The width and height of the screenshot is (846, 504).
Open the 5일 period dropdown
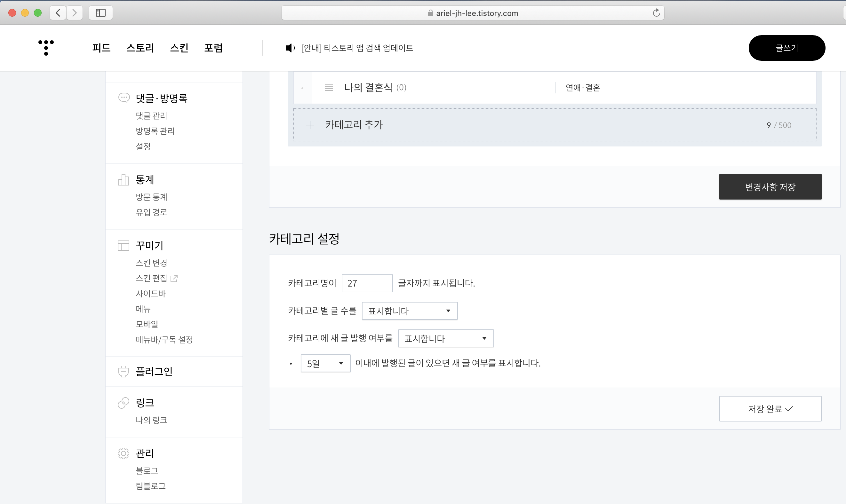point(325,363)
